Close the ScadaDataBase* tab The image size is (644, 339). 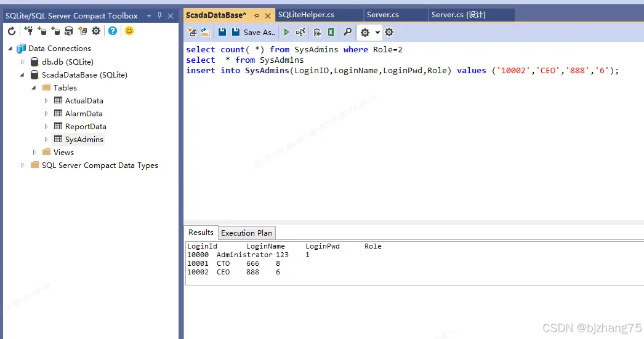pos(268,15)
